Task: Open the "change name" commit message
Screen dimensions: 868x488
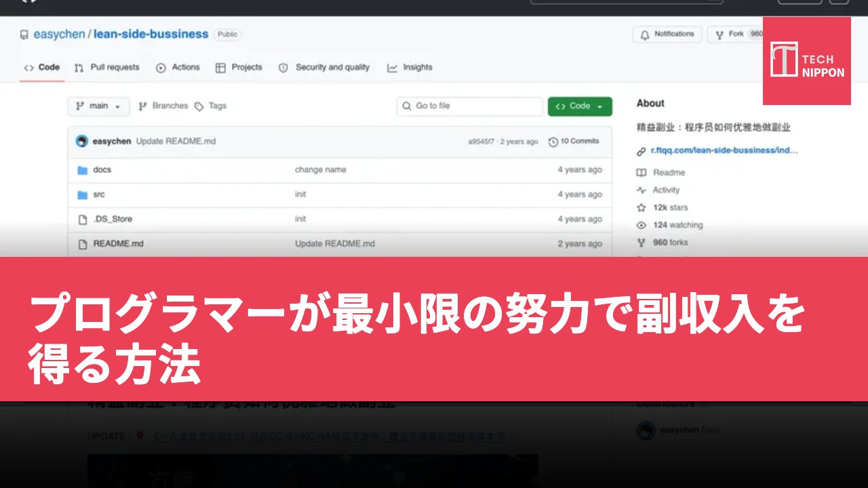Action: 320,170
